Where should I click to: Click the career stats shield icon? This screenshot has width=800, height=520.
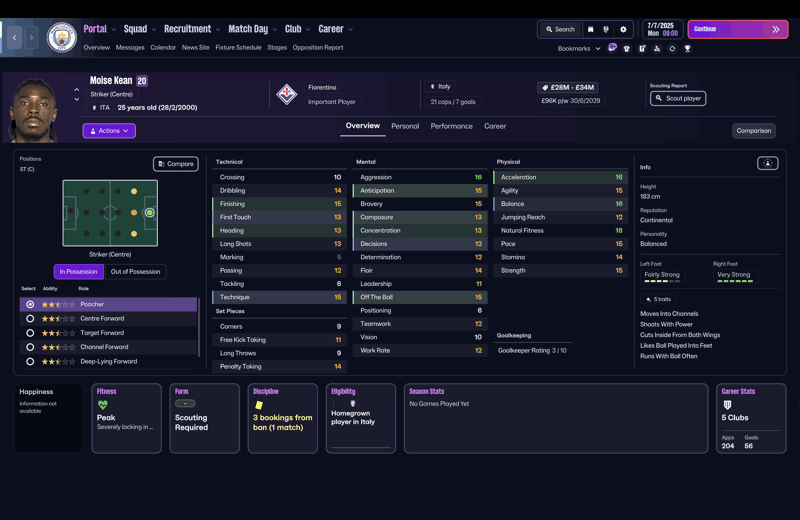point(728,405)
